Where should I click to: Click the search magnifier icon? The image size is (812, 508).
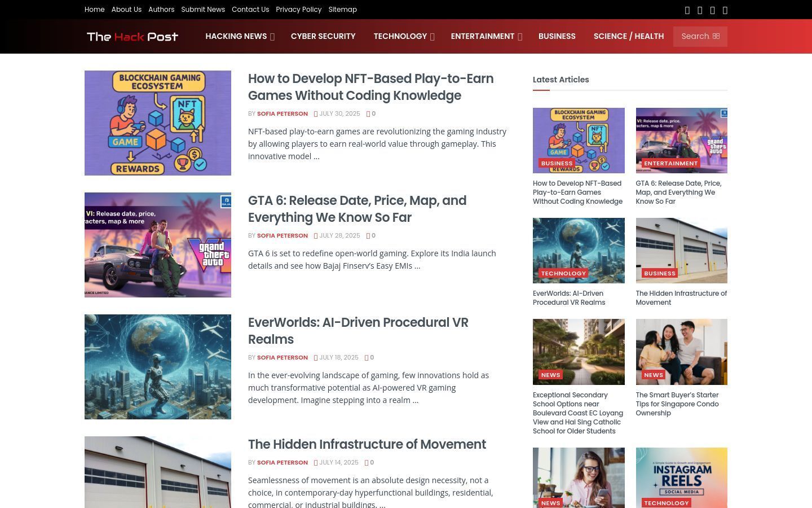[x=716, y=36]
